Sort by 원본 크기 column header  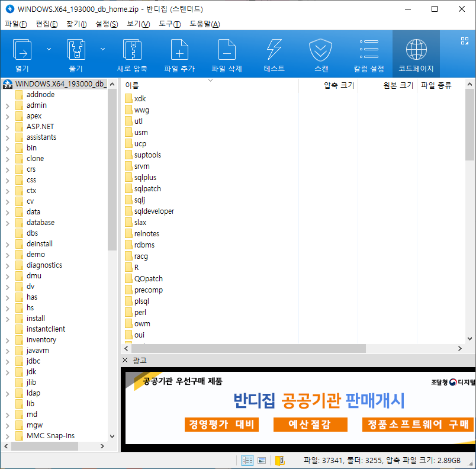pyautogui.click(x=388, y=85)
